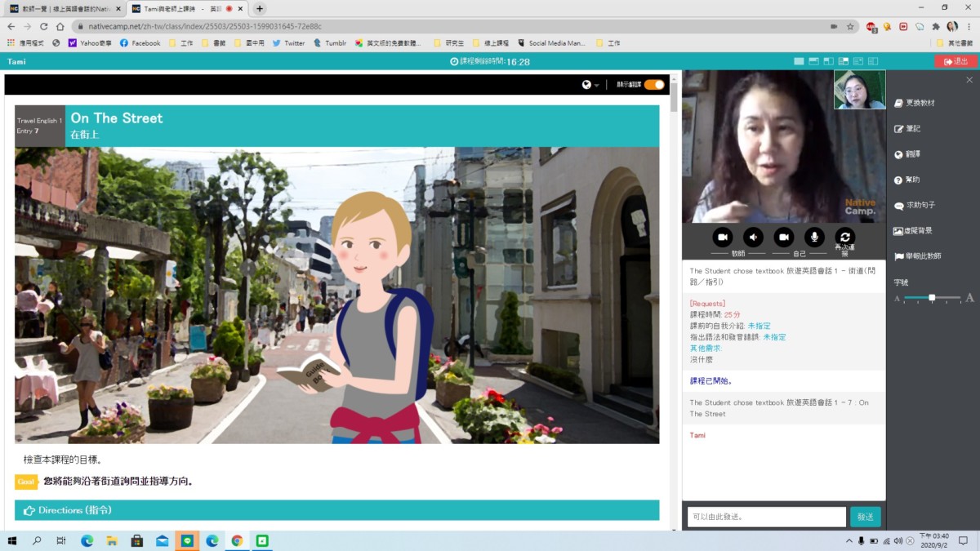The height and width of the screenshot is (551, 980).
Task: Select the Tami與老師上課時 browser tab
Action: point(187,8)
